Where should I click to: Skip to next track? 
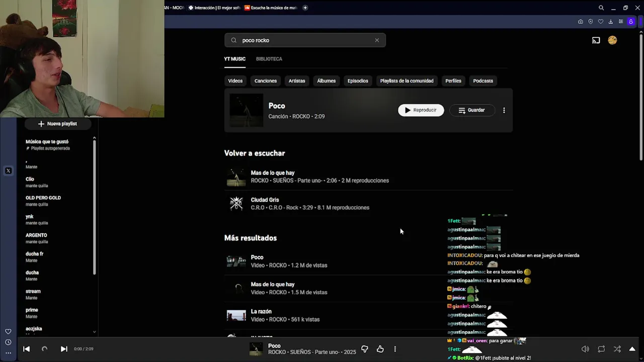[64, 349]
